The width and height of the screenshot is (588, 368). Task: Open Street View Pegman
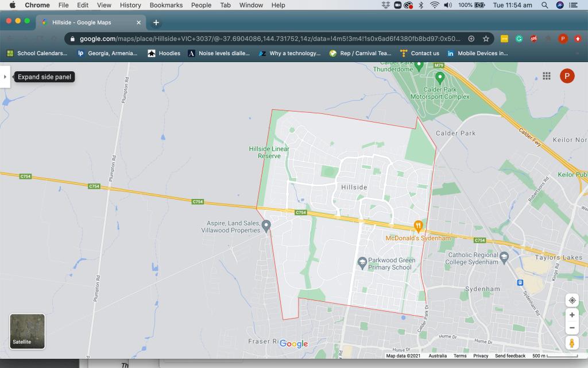coord(572,343)
